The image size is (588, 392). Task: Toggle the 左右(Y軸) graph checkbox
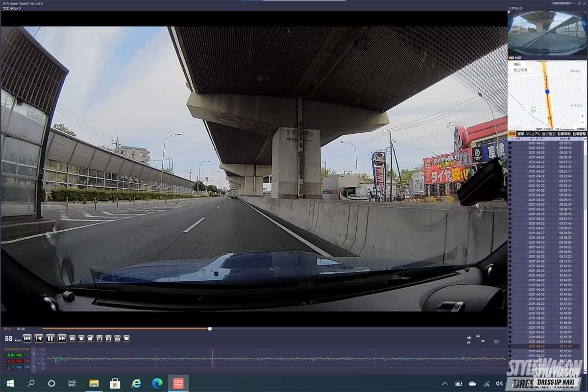pos(4,361)
